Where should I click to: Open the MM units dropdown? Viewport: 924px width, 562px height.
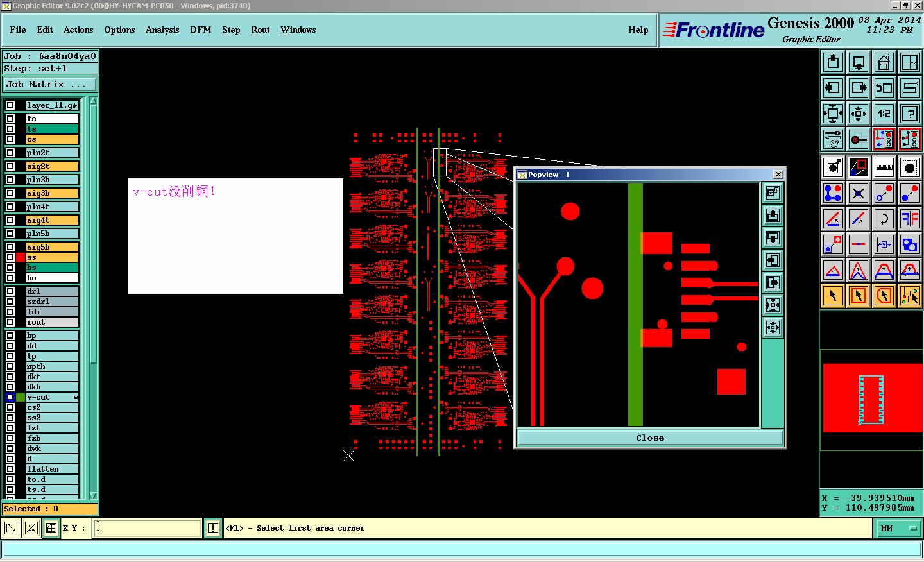pos(898,529)
